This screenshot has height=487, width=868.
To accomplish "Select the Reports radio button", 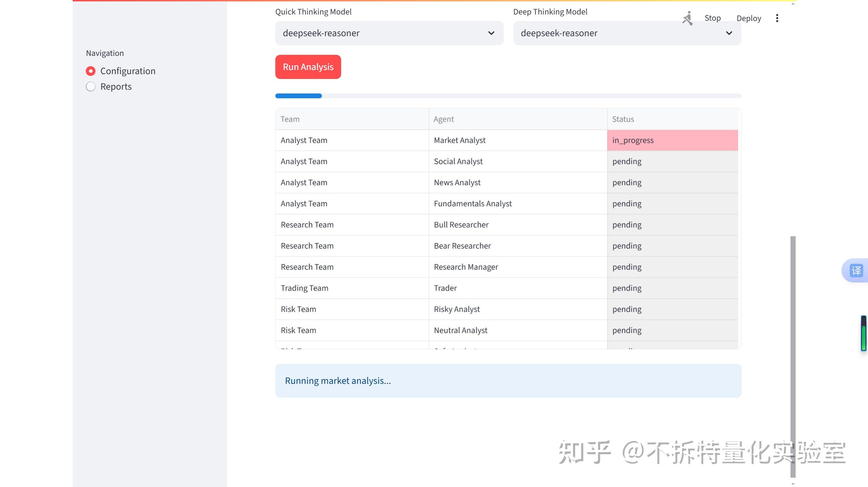I will point(91,86).
